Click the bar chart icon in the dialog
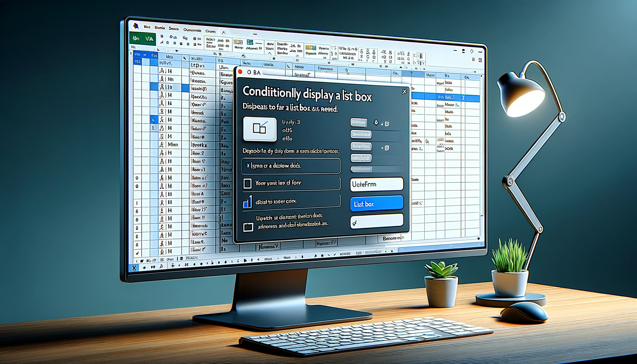Screen dimensions: 637x364 click(x=247, y=202)
